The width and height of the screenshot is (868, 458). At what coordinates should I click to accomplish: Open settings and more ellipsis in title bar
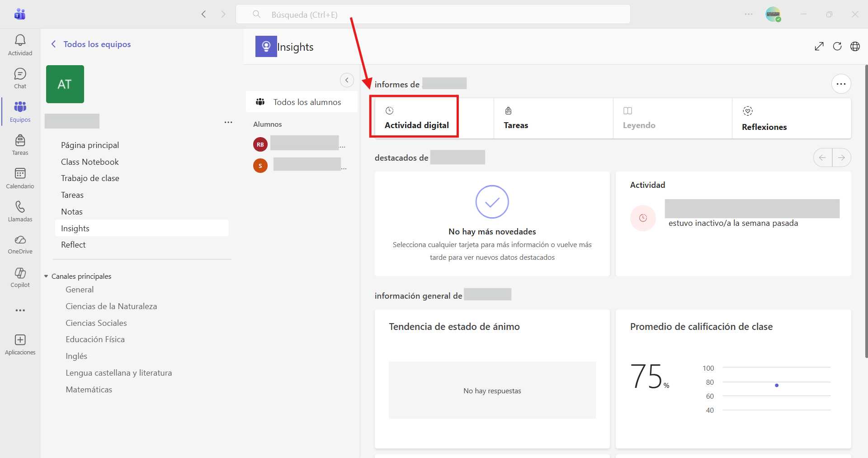[749, 14]
